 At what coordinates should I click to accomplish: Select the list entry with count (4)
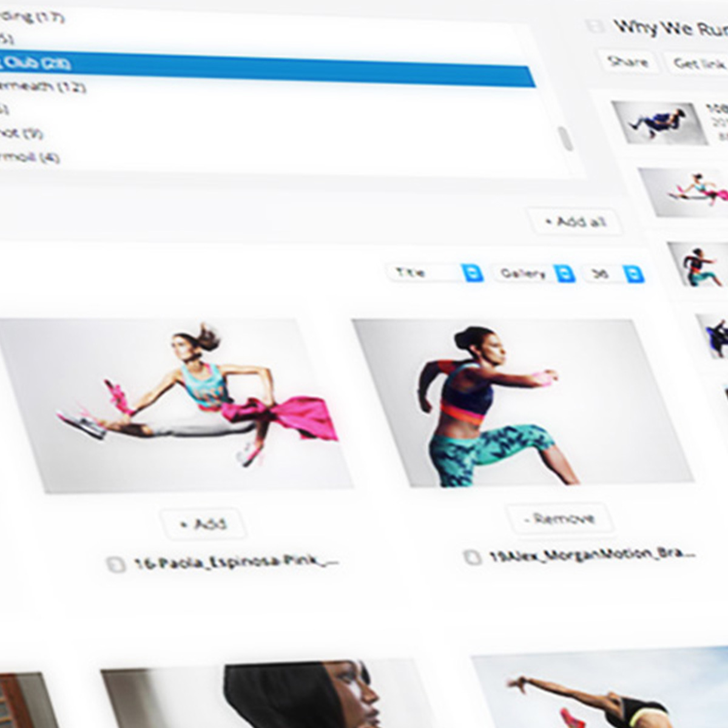pos(30,157)
